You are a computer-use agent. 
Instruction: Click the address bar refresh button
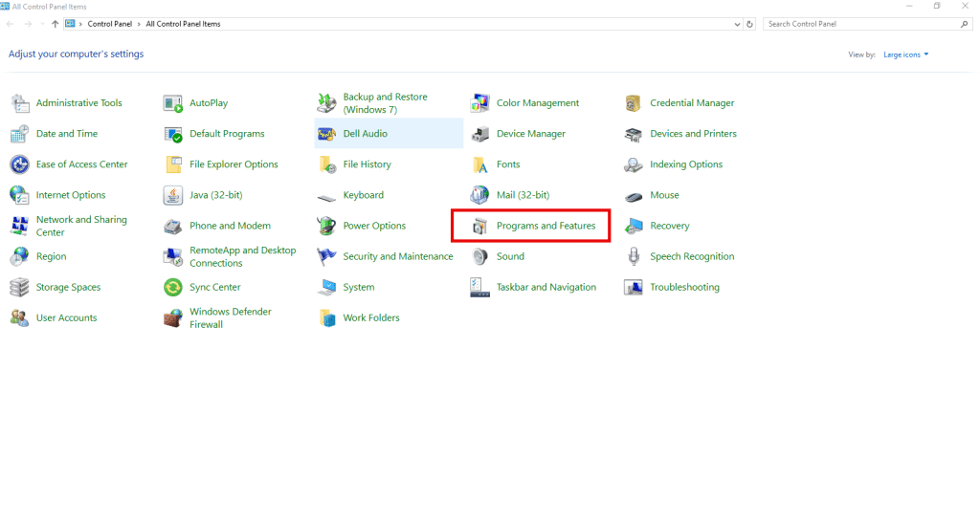pyautogui.click(x=749, y=24)
